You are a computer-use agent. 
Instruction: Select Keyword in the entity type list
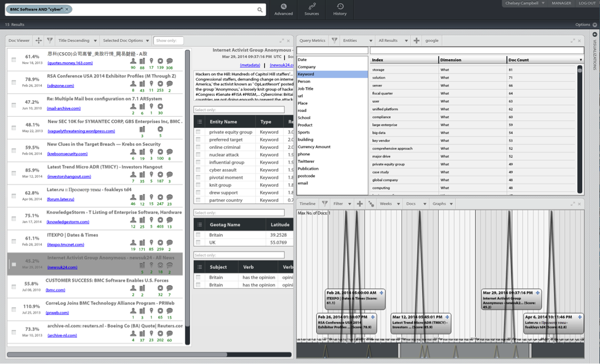pos(332,74)
